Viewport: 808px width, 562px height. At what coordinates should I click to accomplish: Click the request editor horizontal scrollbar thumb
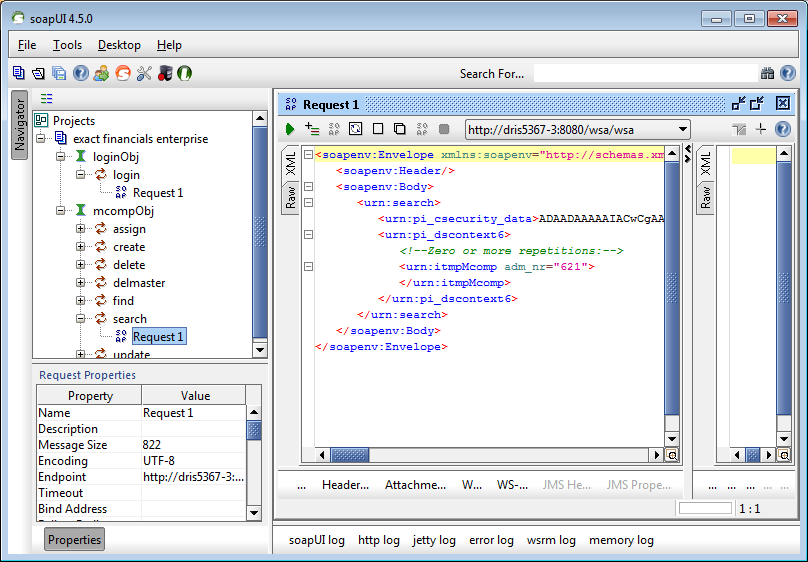[349, 455]
